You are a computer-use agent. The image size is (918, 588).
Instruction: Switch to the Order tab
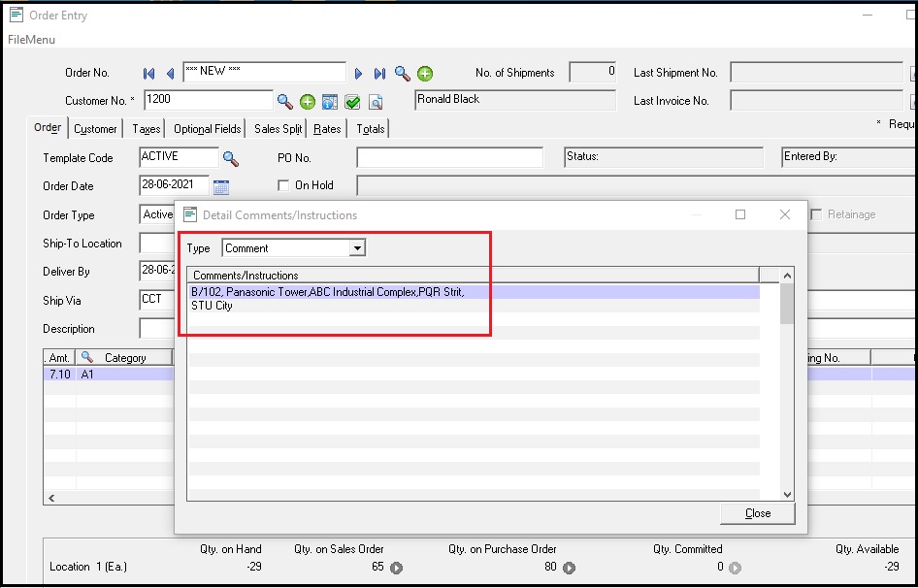(x=48, y=128)
